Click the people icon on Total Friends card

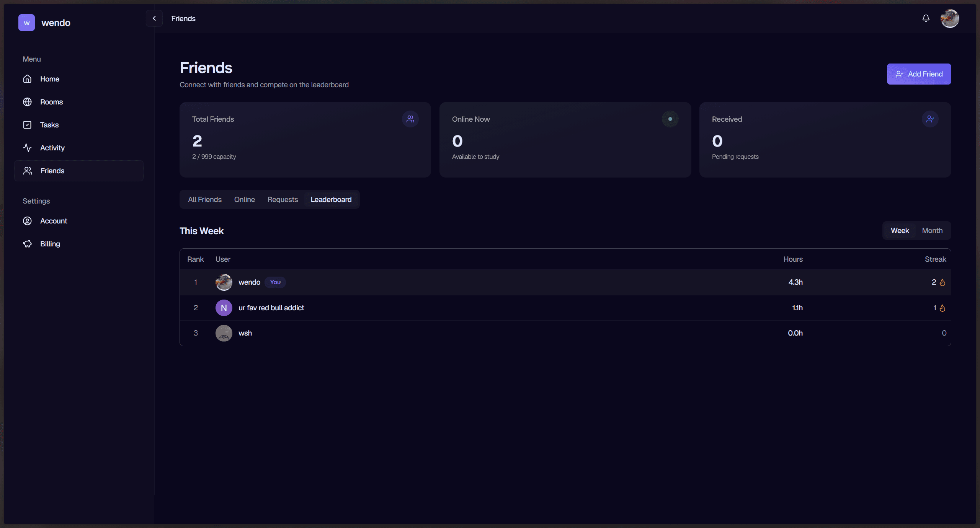click(x=410, y=119)
